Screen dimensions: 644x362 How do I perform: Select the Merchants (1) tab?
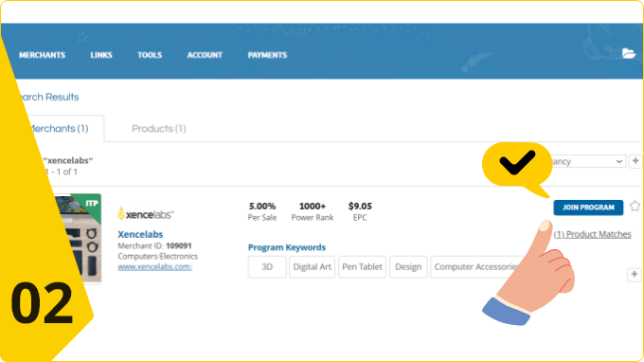coord(59,129)
